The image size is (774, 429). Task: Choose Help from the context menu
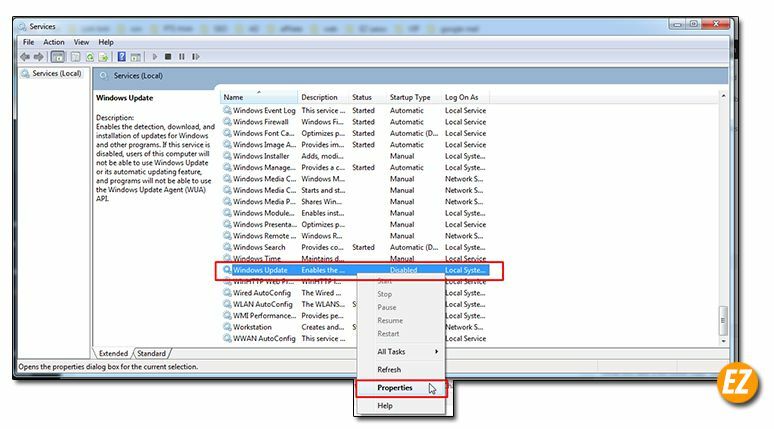pos(401,406)
